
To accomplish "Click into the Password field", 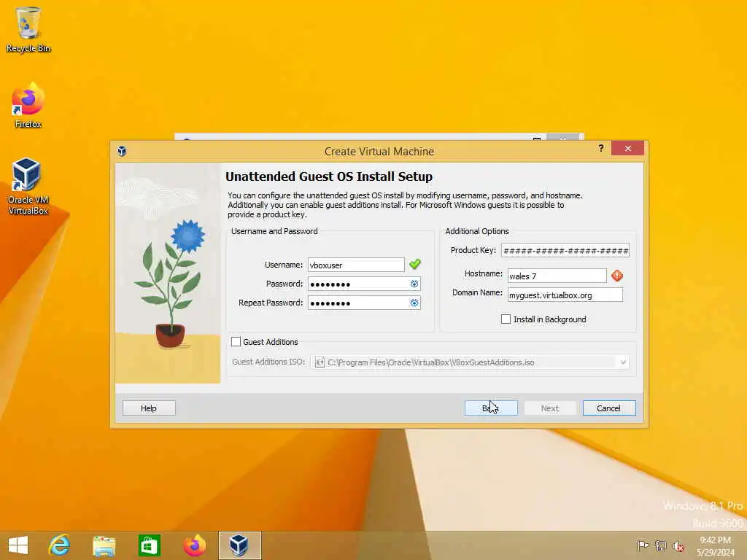I will point(364,284).
